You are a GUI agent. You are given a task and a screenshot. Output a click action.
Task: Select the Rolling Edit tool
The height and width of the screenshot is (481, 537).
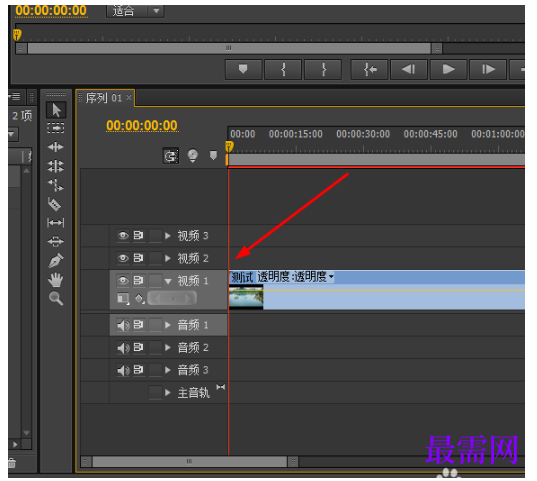55,166
